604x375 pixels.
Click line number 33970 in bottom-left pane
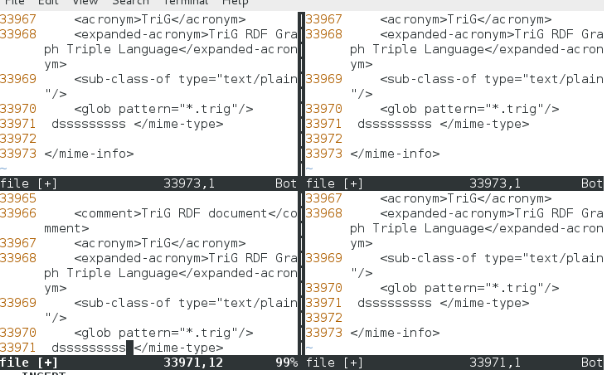[x=18, y=333]
